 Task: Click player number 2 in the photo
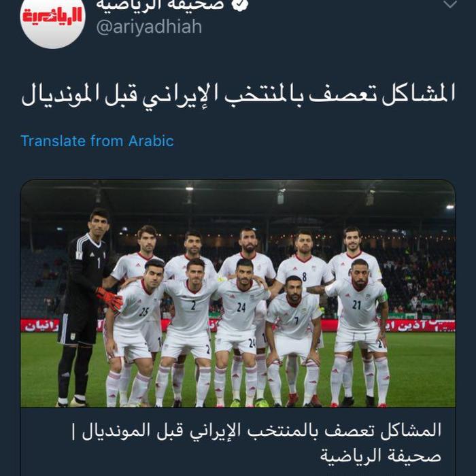(x=190, y=333)
